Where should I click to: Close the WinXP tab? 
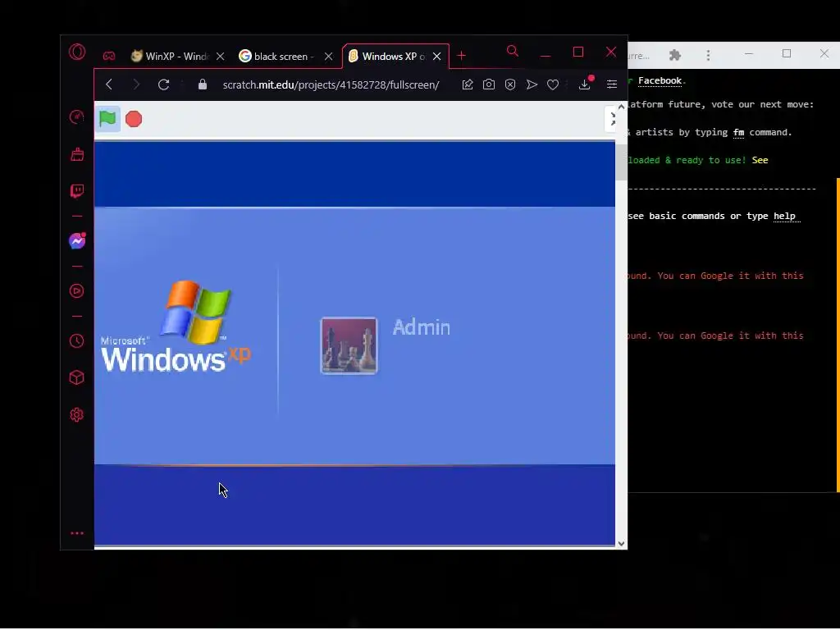[x=220, y=57]
